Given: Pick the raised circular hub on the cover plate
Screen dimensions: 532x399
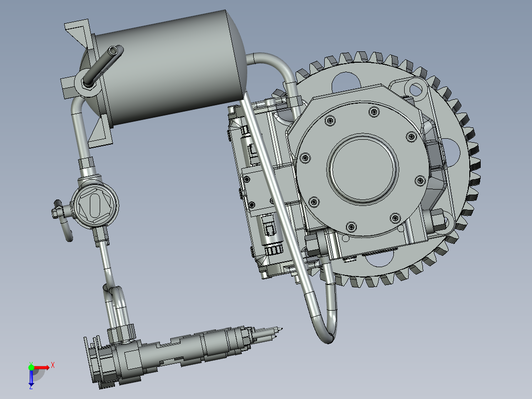Looking at the screenshot, I should [x=362, y=169].
